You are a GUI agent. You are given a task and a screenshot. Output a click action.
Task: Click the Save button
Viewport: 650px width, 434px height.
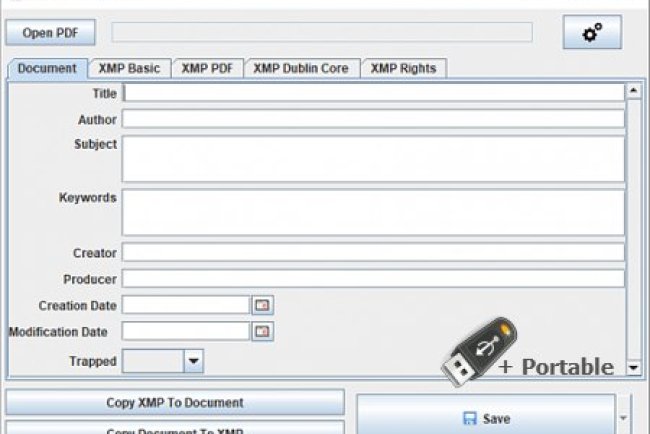point(486,418)
